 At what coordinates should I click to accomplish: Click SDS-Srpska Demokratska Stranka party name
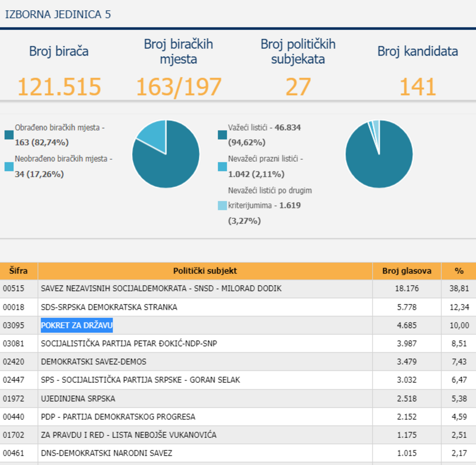(x=109, y=307)
